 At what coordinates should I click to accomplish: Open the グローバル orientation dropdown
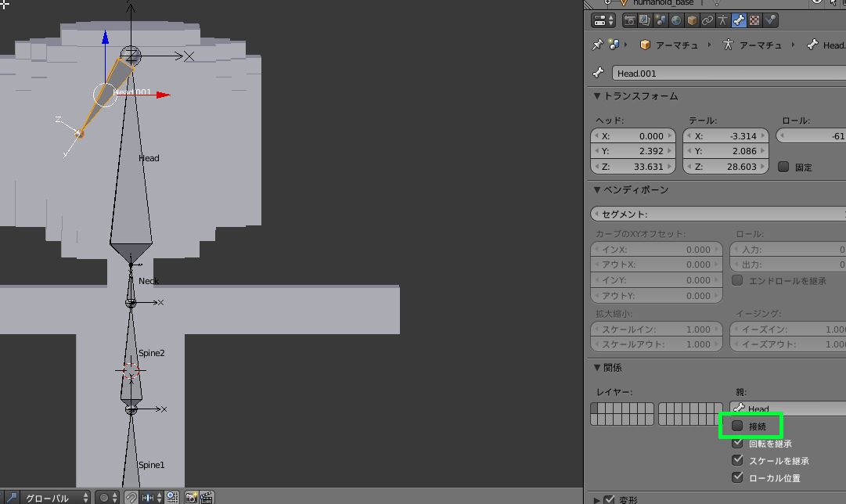(x=55, y=498)
